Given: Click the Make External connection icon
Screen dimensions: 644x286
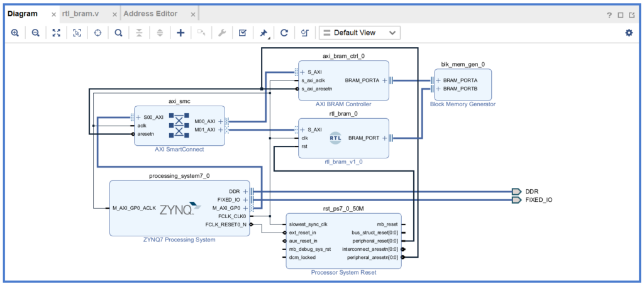Looking at the screenshot, I should [x=201, y=33].
